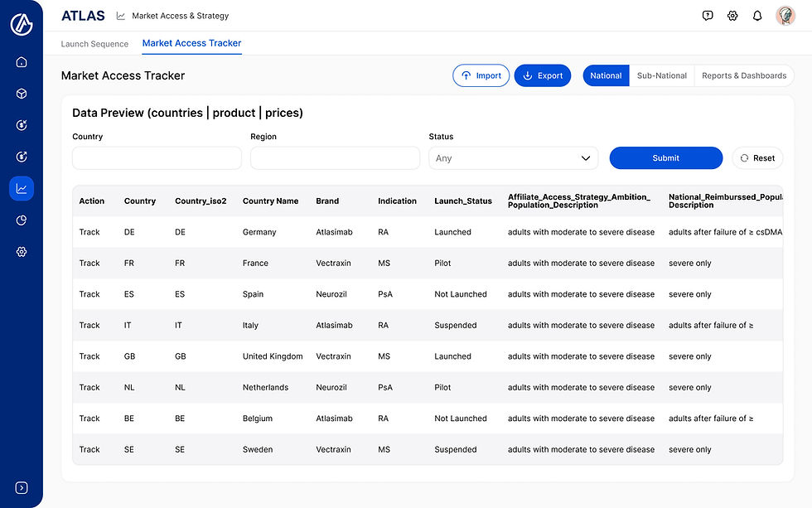Switch to the Sub-National view
The image size is (812, 508).
661,75
